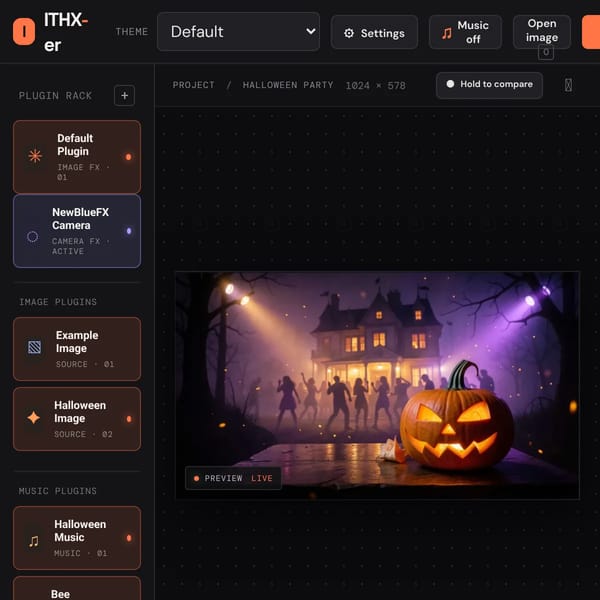Image resolution: width=600 pixels, height=600 pixels.
Task: Select the Halloween Image source card
Action: click(x=77, y=419)
